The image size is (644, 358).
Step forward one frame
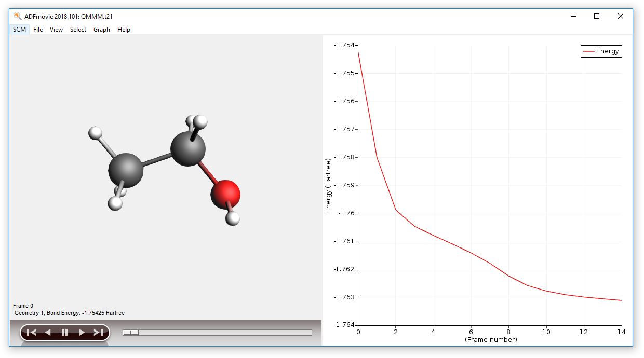tap(82, 333)
